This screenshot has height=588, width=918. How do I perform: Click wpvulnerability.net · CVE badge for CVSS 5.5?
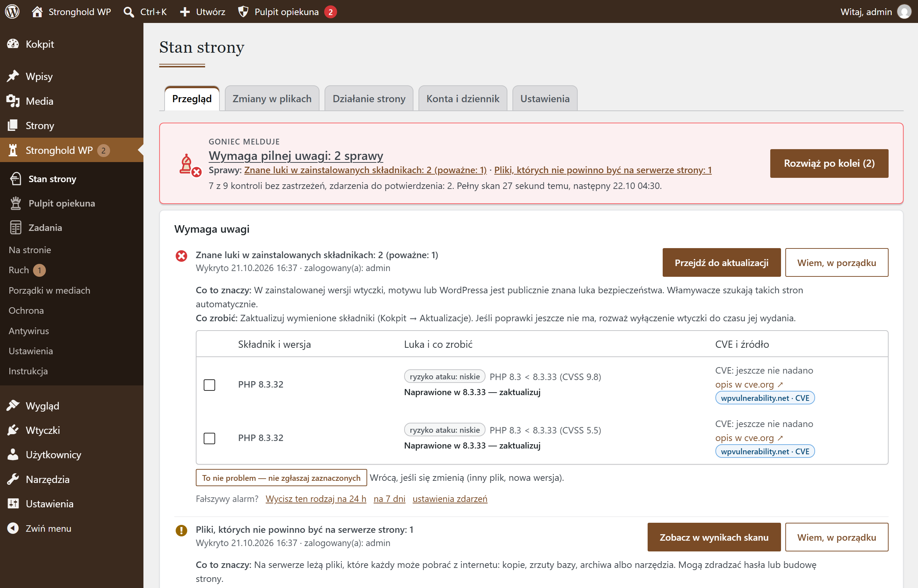765,451
